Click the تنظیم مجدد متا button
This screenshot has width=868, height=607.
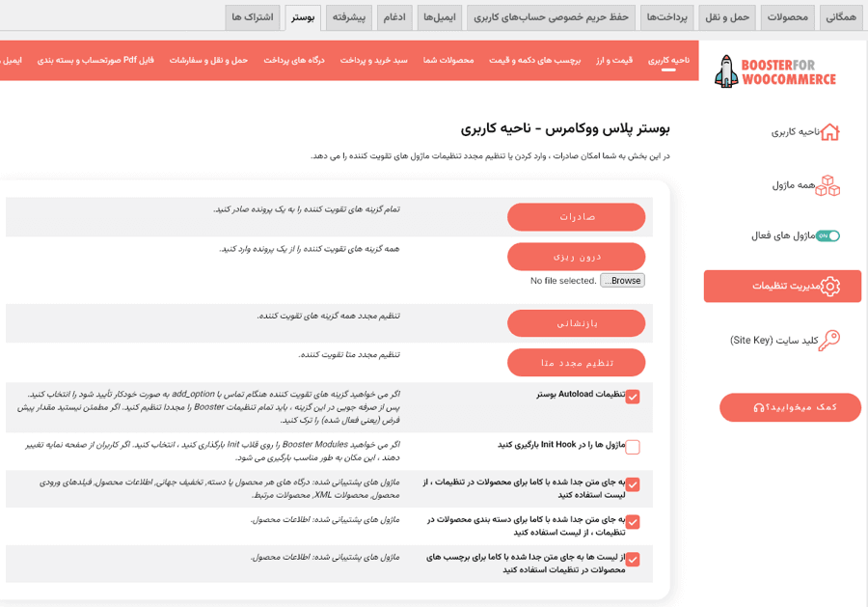click(x=577, y=363)
